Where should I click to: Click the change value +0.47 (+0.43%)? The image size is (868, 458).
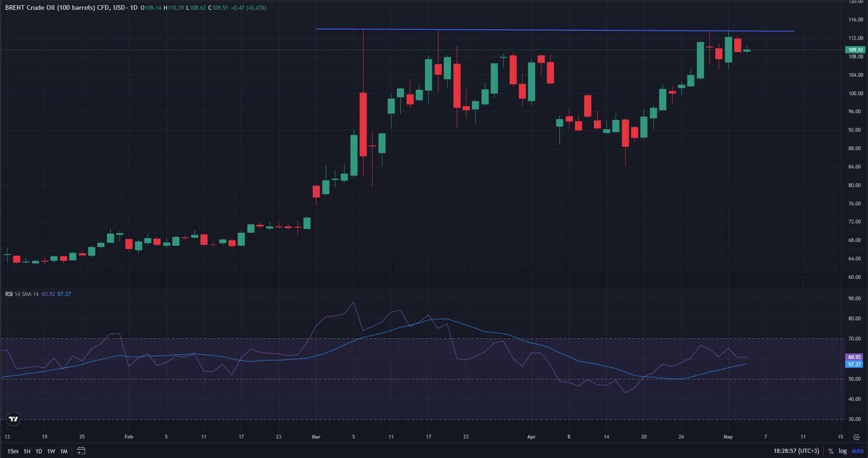[x=249, y=8]
